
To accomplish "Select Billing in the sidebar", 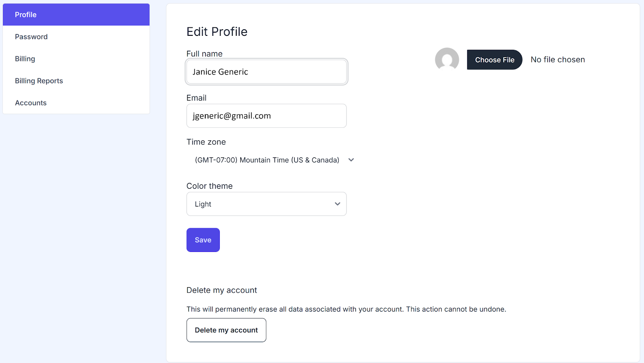I will point(25,59).
